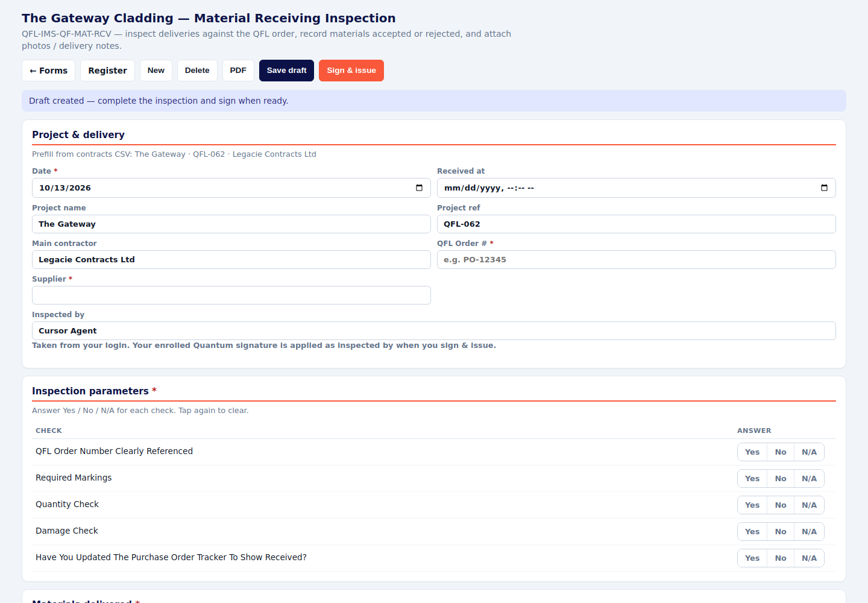This screenshot has width=868, height=603.
Task: Save draft of the inspection
Action: 286,71
